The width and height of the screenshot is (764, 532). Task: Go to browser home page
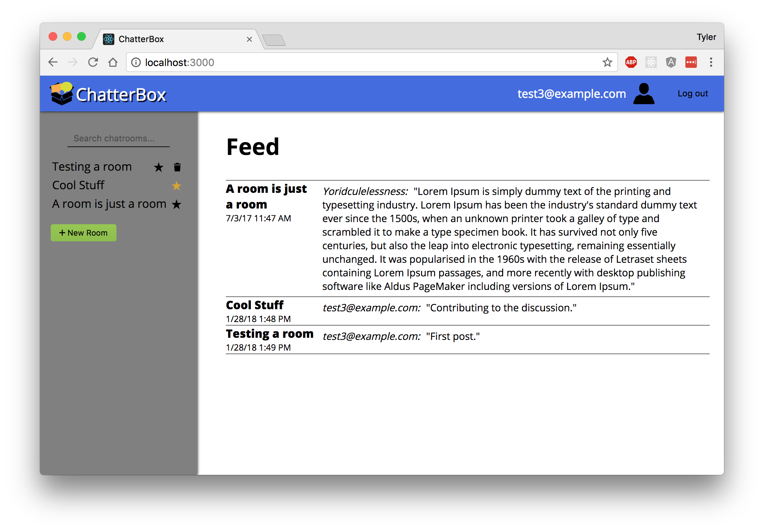113,62
